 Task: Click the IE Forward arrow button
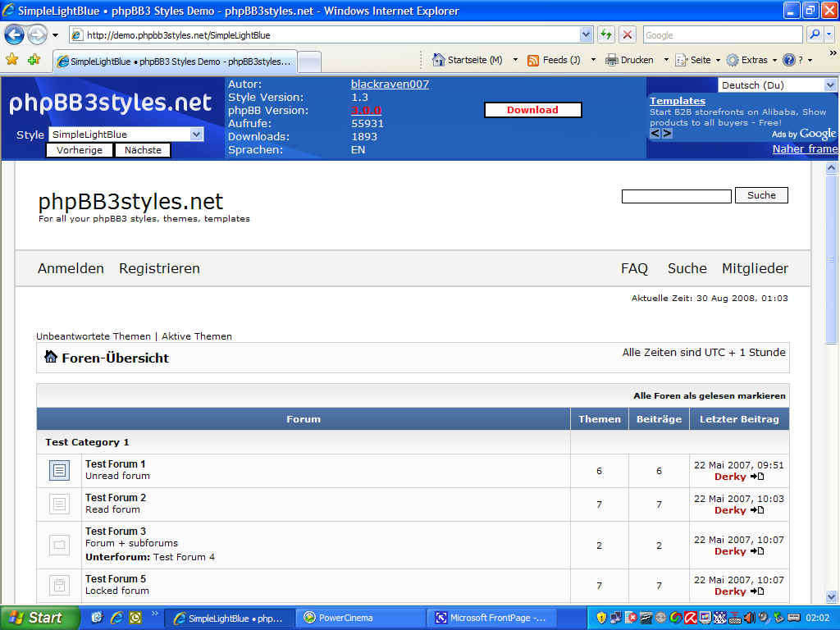click(37, 35)
